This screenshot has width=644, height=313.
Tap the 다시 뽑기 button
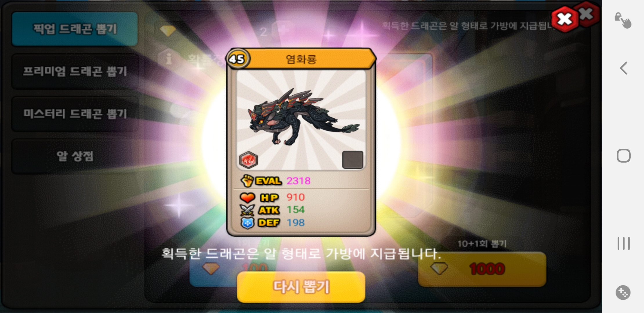(301, 287)
